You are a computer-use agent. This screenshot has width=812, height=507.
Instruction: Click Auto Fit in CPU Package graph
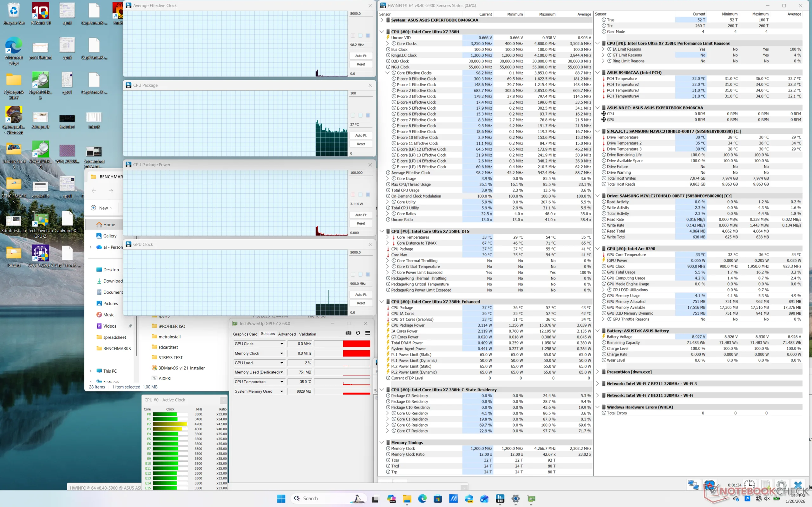pos(361,136)
